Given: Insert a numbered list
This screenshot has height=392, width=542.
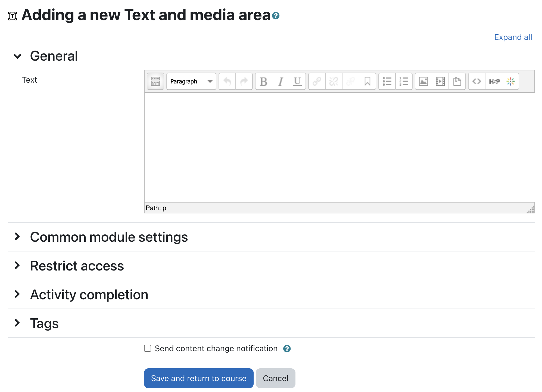Looking at the screenshot, I should 404,81.
